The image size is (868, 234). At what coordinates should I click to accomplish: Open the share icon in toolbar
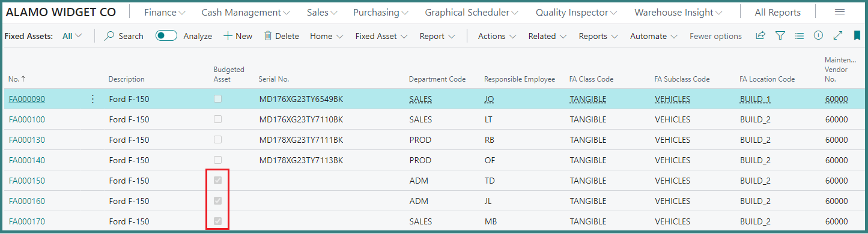pos(760,36)
